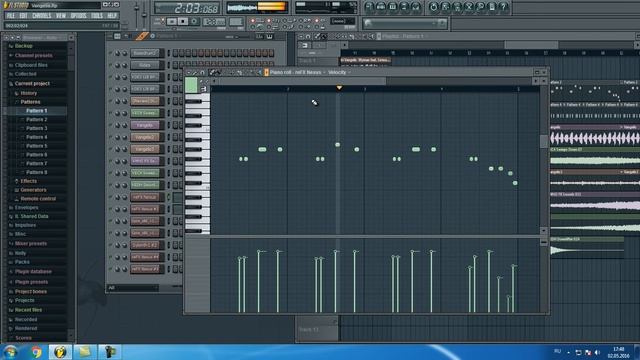
Task: Click the stop button in transport panel
Action: coord(183,22)
